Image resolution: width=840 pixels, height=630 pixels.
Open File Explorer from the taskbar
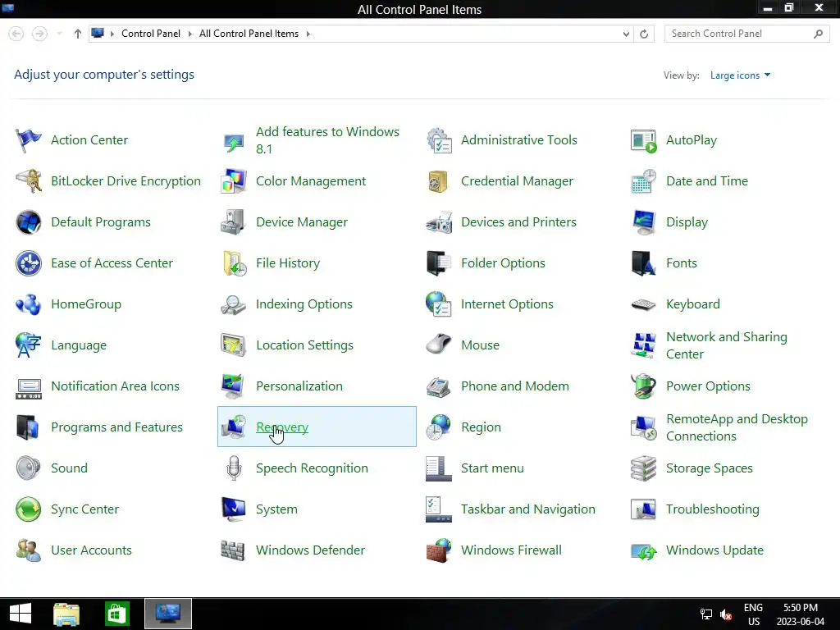66,614
